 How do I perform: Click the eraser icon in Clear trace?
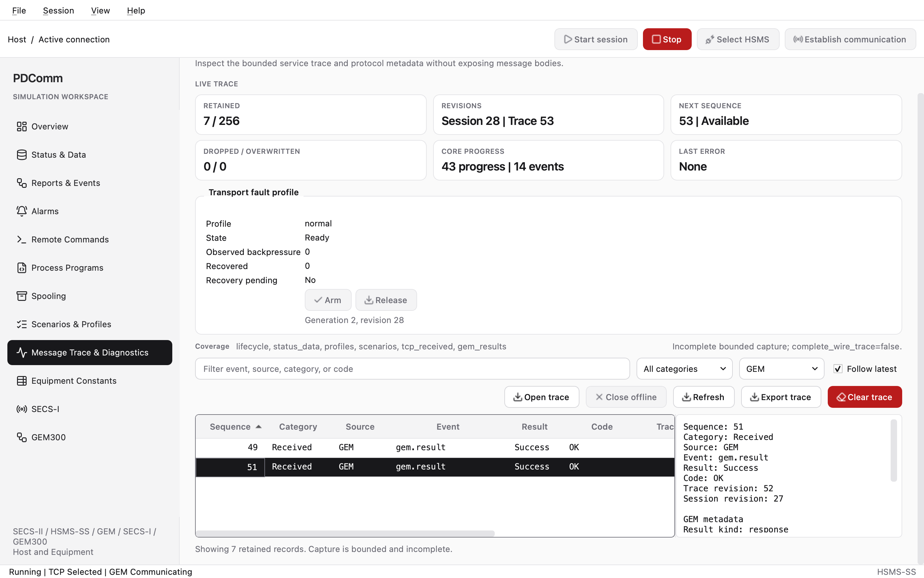[841, 397]
